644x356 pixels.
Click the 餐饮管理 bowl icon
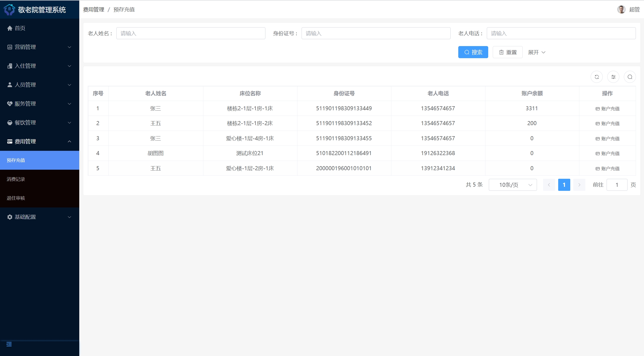[10, 123]
